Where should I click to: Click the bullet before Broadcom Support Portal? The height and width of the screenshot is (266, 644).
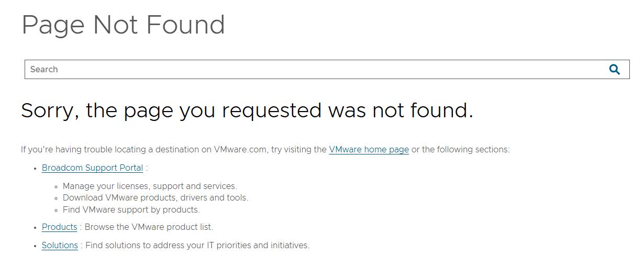click(35, 169)
